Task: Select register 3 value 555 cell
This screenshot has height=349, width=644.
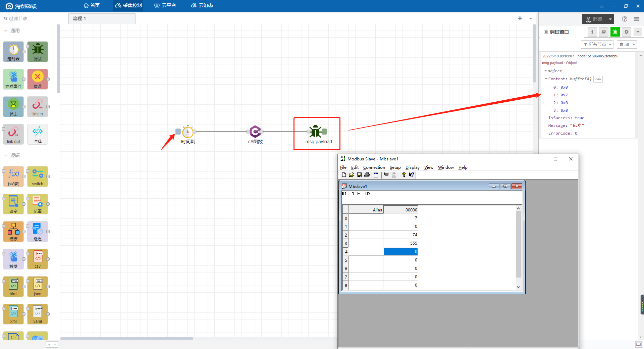Action: (400, 243)
